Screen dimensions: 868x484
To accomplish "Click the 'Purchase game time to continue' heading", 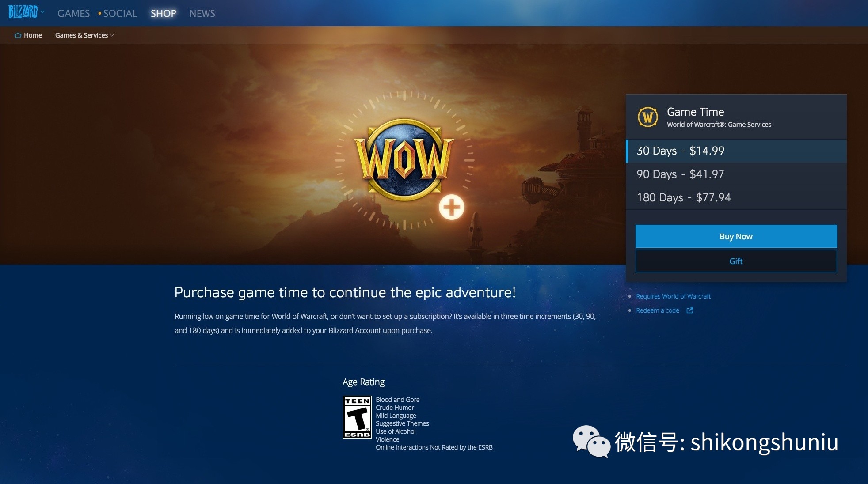I will pyautogui.click(x=345, y=292).
